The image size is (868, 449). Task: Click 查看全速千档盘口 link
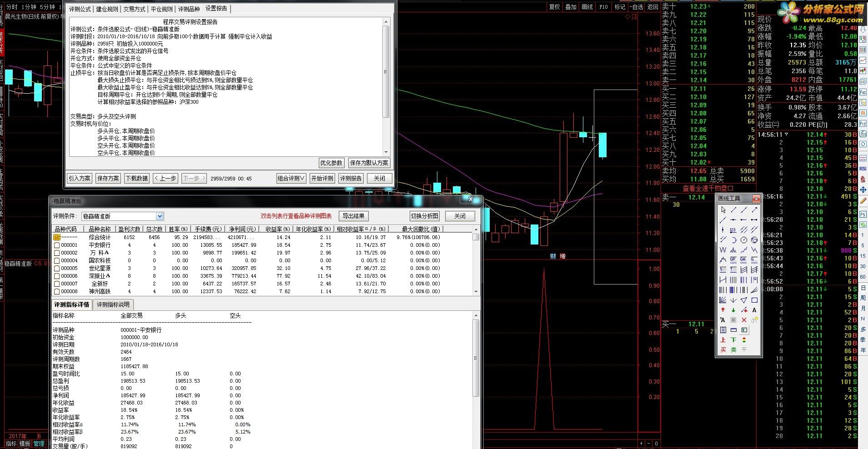coord(708,188)
